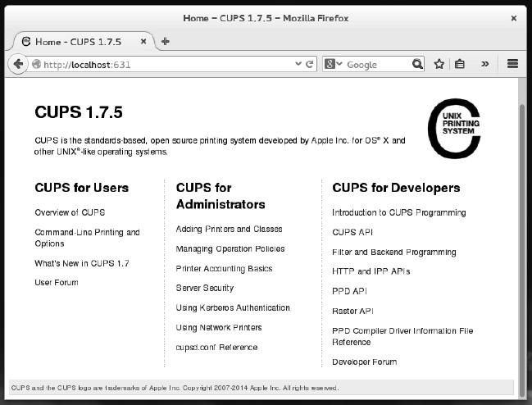Click the globe site identity icon
This screenshot has width=532, height=405.
click(x=36, y=64)
